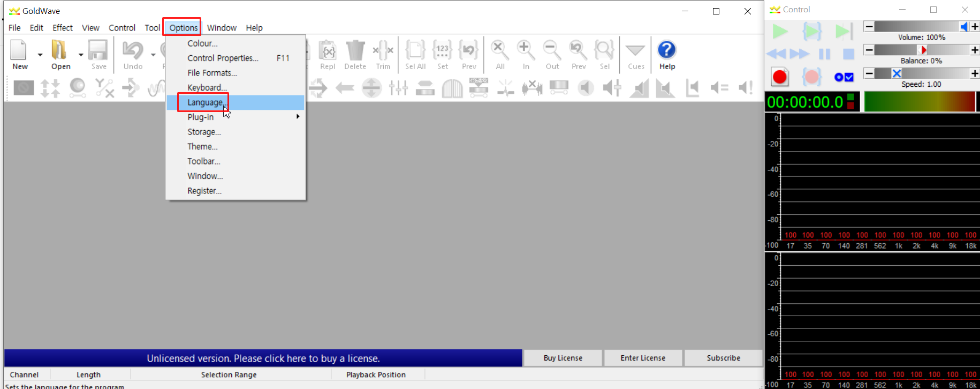Click the Rewind button in Control

[x=776, y=54]
